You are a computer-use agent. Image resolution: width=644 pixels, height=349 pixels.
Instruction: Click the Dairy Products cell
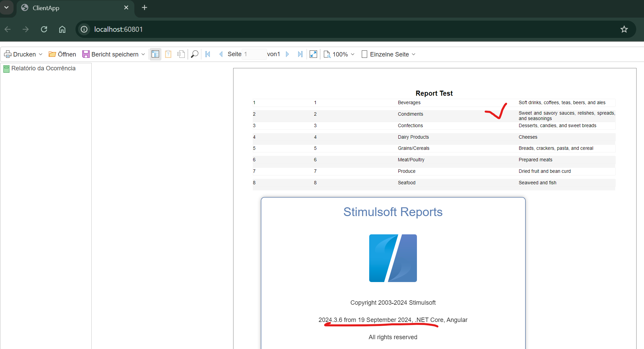(x=413, y=137)
